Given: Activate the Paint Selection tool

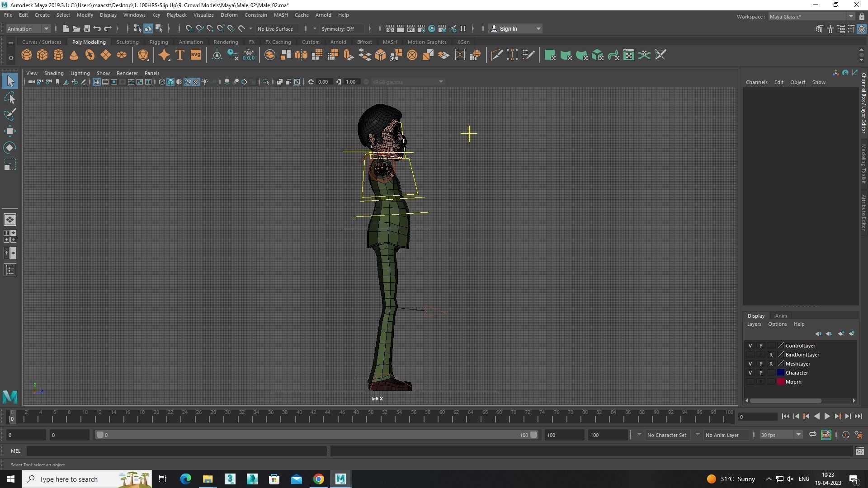Looking at the screenshot, I should (x=10, y=114).
